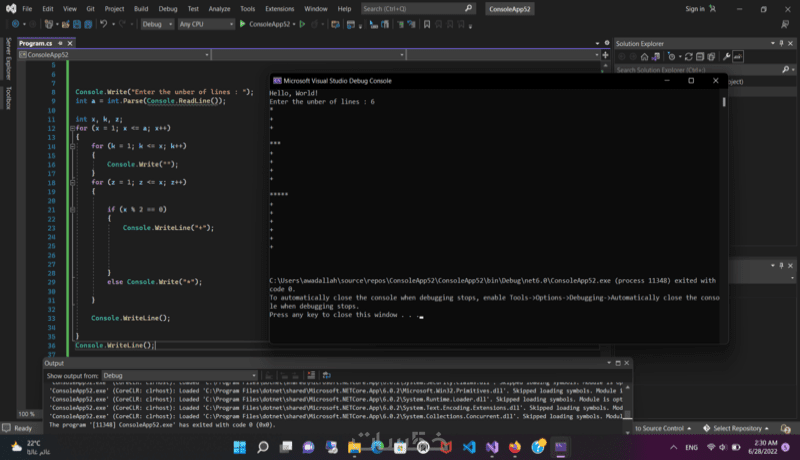This screenshot has width=800, height=460.
Task: Click search magnifier in Solution Explorer
Action: click(x=785, y=69)
